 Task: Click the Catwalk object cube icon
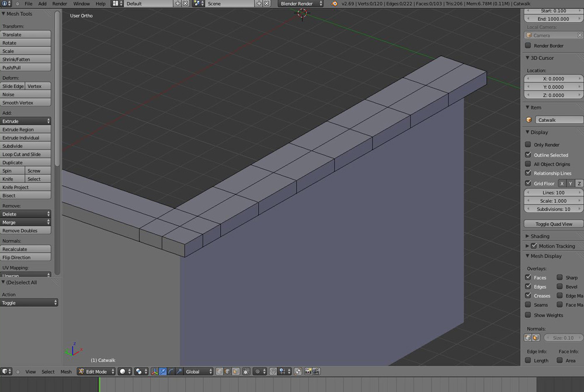coord(529,120)
